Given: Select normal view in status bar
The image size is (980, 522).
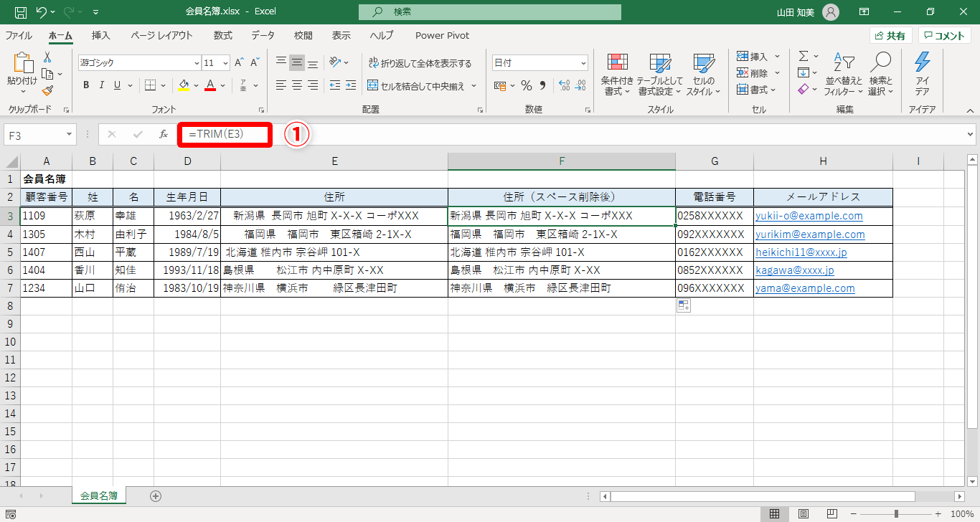Looking at the screenshot, I should tap(775, 514).
